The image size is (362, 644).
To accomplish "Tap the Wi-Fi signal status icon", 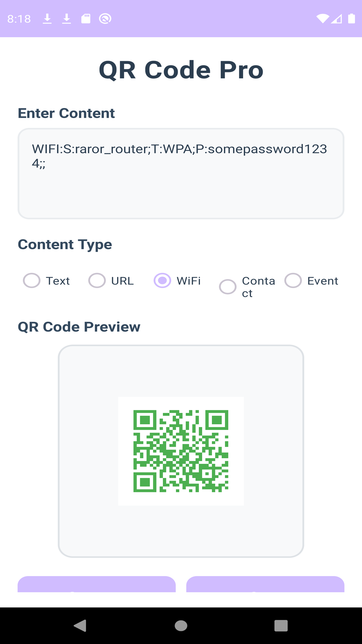I will pos(322,19).
